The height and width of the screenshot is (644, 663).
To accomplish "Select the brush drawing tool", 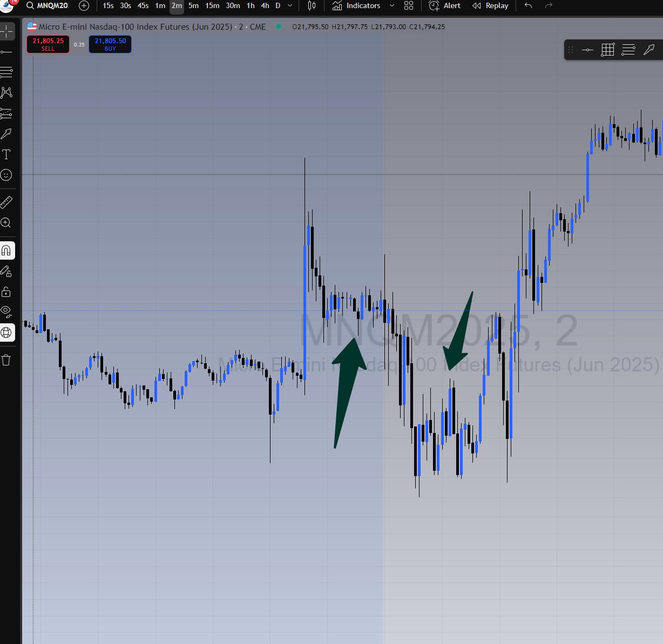I will coord(6,134).
